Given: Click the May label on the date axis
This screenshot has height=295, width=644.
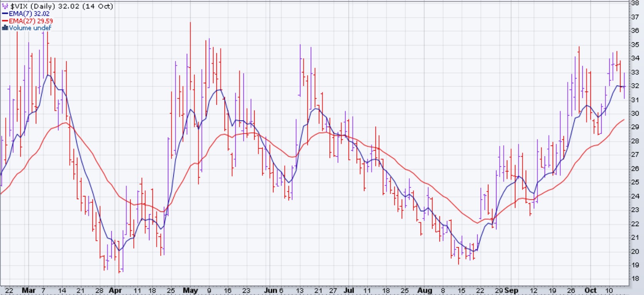Looking at the screenshot, I should (190, 290).
